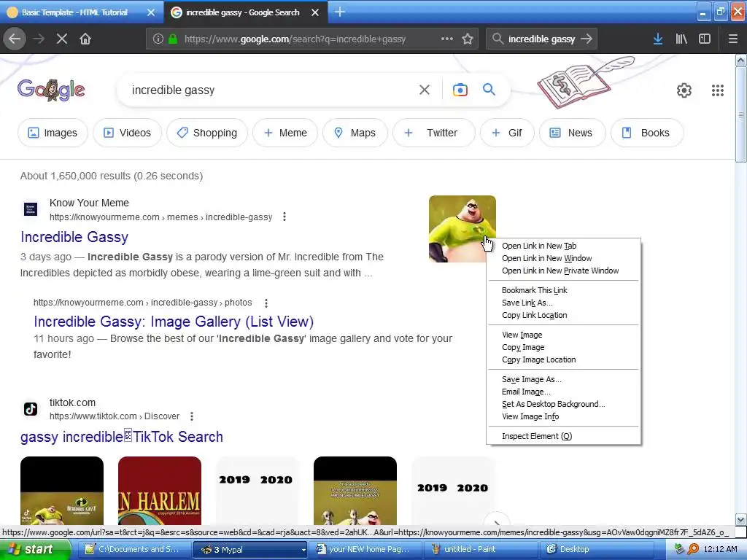Filter results by Maps
Image resolution: width=747 pixels, height=560 pixels.
[x=355, y=133]
